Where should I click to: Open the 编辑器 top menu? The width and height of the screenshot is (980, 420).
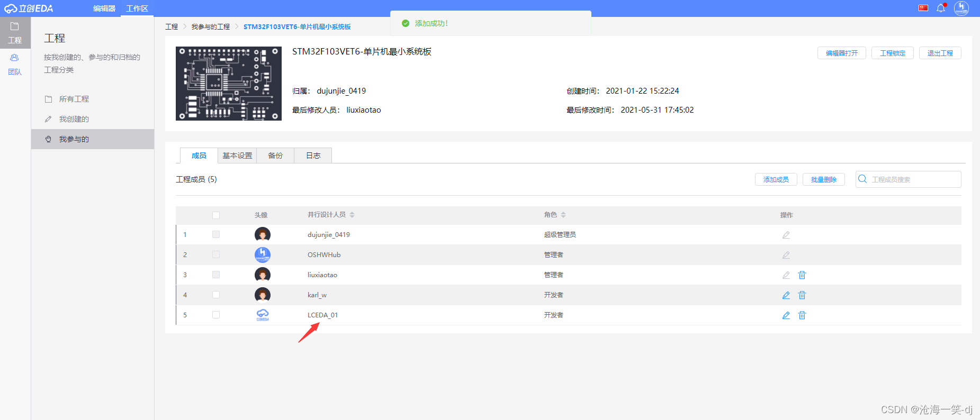click(104, 8)
